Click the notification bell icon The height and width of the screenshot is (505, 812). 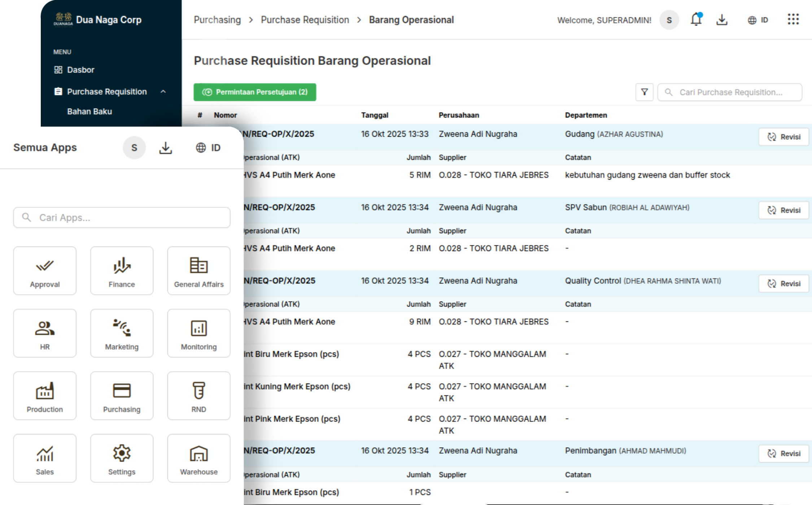tap(696, 19)
